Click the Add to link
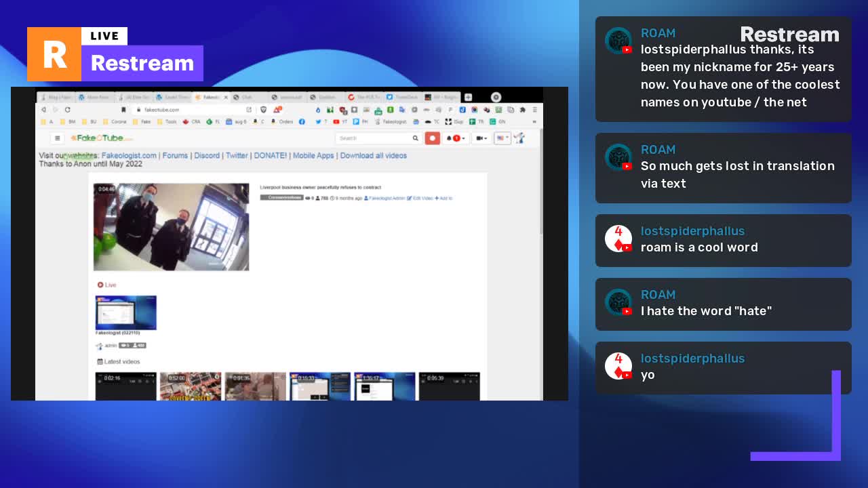The width and height of the screenshot is (868, 488). [443, 198]
